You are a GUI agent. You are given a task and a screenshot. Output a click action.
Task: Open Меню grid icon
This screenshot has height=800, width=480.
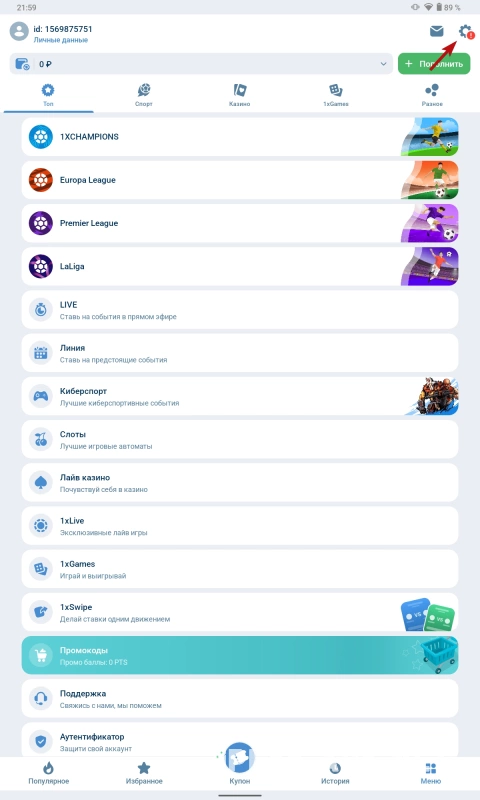(431, 768)
